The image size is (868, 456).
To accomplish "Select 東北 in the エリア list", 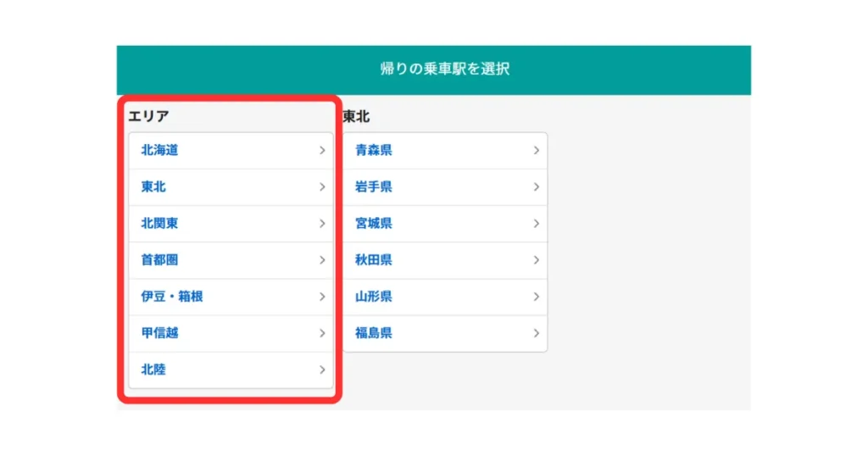I will click(x=153, y=187).
